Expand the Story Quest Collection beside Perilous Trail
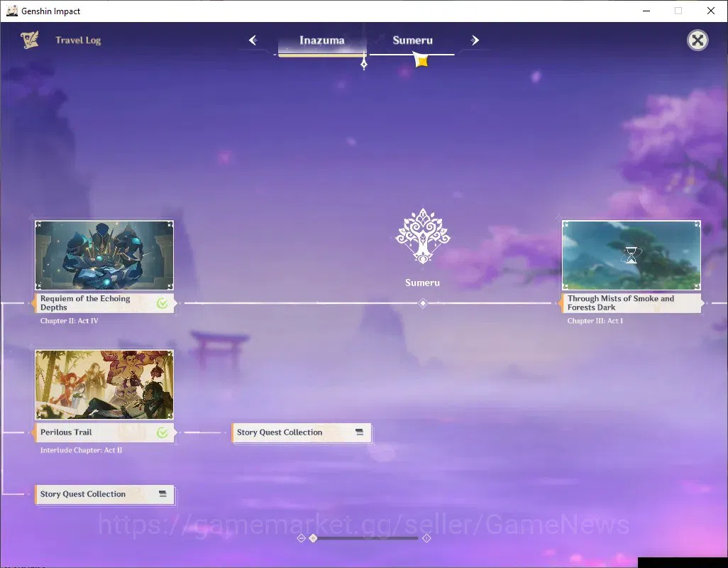The height and width of the screenshot is (568, 728). click(302, 433)
